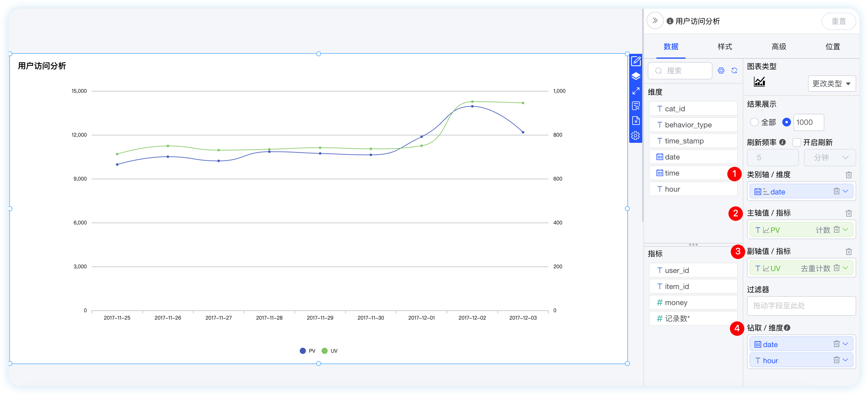Click the fullscreen expand arrows icon
Viewport: 868px width, 395px height.
click(x=635, y=91)
